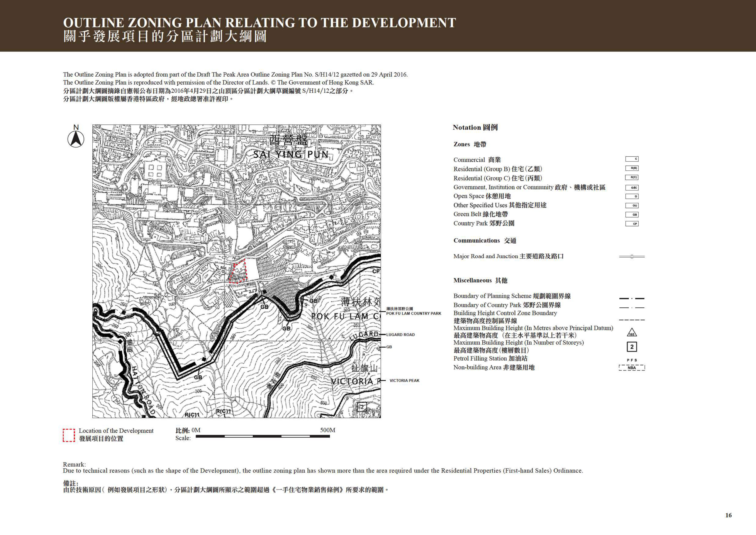Click the VICTORIA PEAK callout label
The height and width of the screenshot is (535, 756).
click(404, 381)
